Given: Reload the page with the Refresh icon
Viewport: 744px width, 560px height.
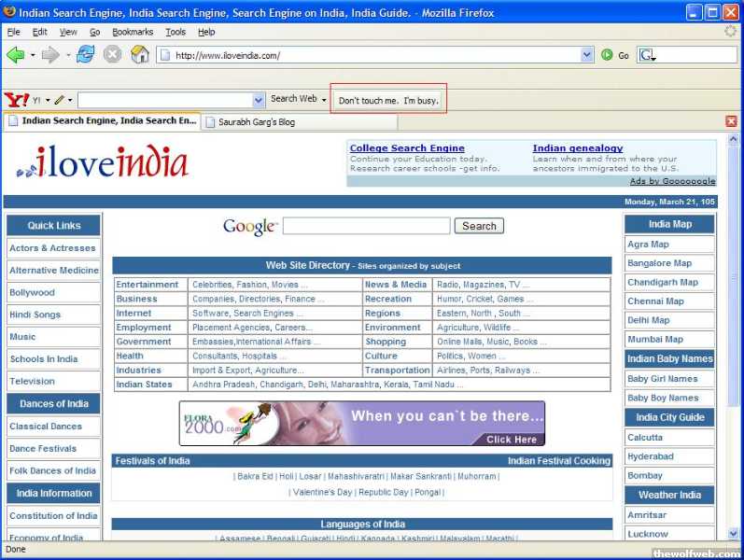Looking at the screenshot, I should (x=85, y=54).
